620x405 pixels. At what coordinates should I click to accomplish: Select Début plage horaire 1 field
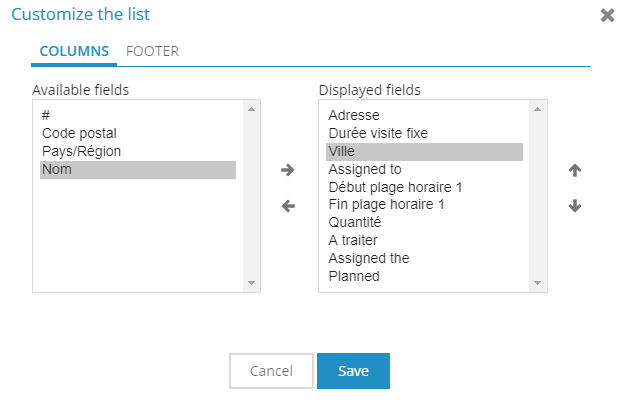[425, 187]
